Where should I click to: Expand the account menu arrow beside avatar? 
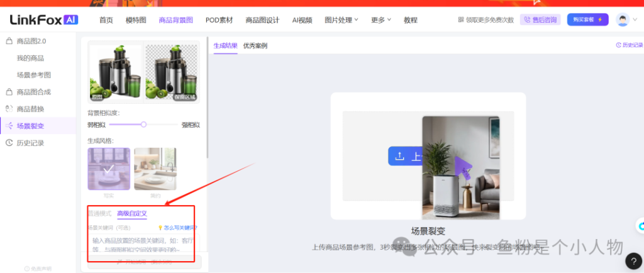[x=634, y=19]
